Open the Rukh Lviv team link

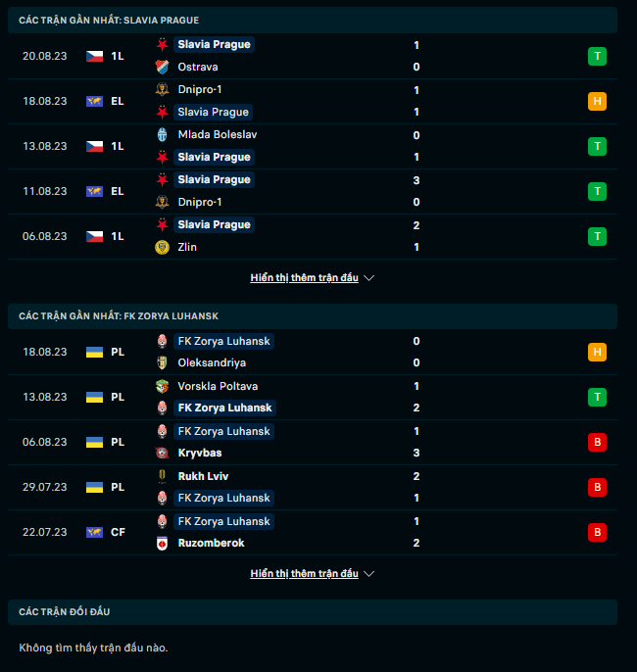point(203,476)
